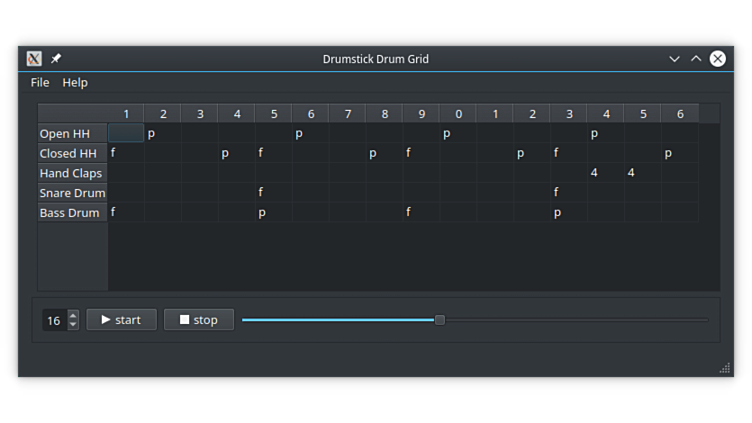Select the Snare Drum row header
The height and width of the screenshot is (423, 752).
pos(72,193)
